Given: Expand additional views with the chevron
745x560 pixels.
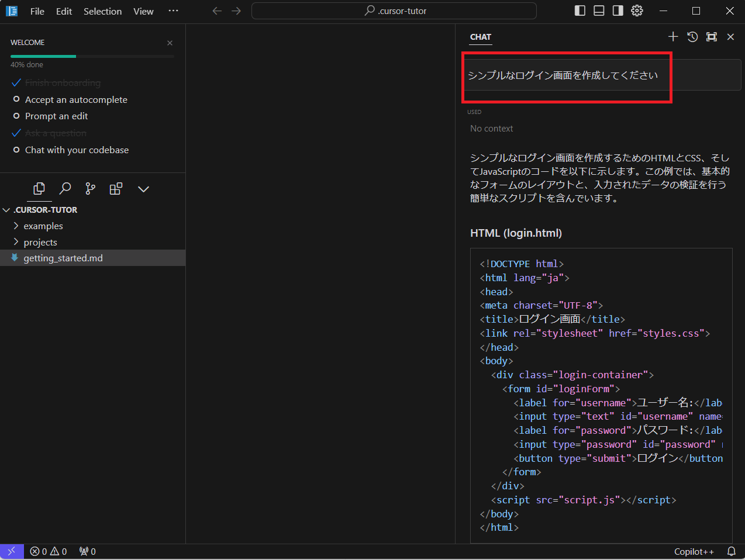Looking at the screenshot, I should coord(143,189).
